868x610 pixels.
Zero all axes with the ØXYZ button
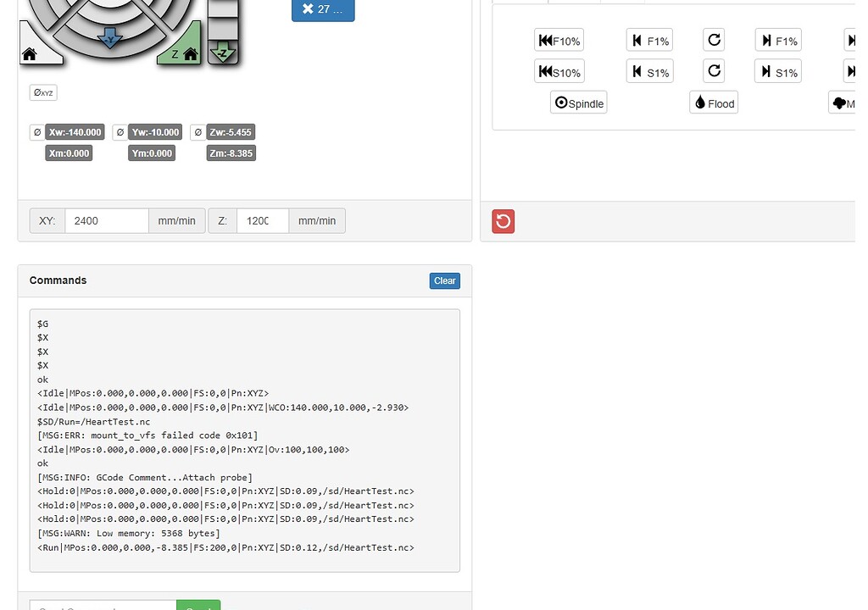point(43,92)
